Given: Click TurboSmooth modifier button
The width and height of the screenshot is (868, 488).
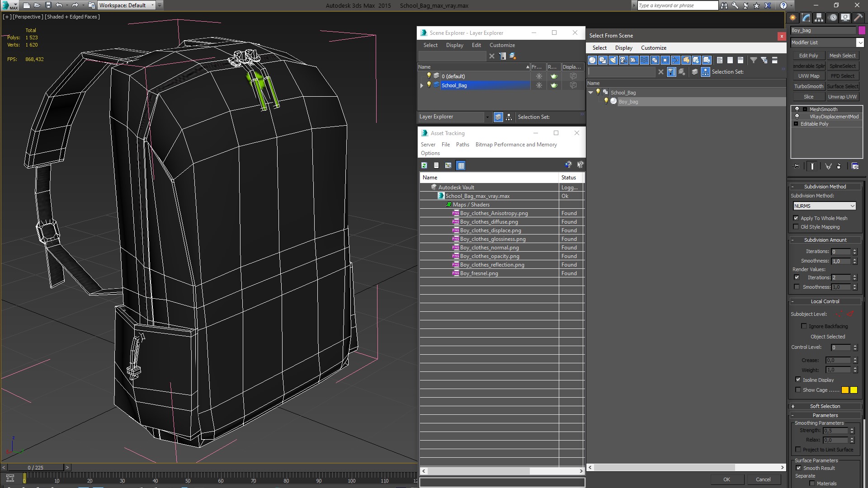Looking at the screenshot, I should pyautogui.click(x=808, y=86).
